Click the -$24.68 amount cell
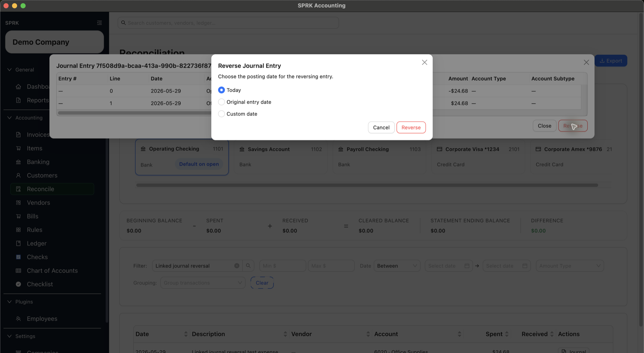Viewport: 644px width, 353px height. coord(458,91)
